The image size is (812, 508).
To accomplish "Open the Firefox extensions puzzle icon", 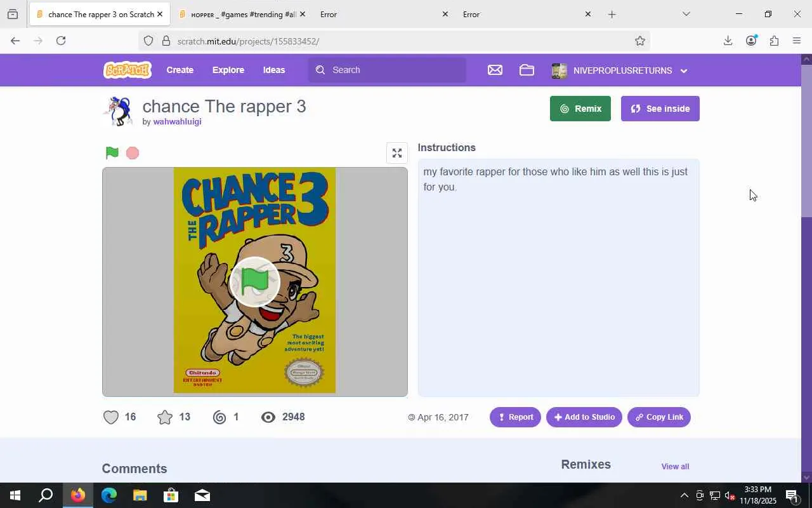I will click(774, 41).
